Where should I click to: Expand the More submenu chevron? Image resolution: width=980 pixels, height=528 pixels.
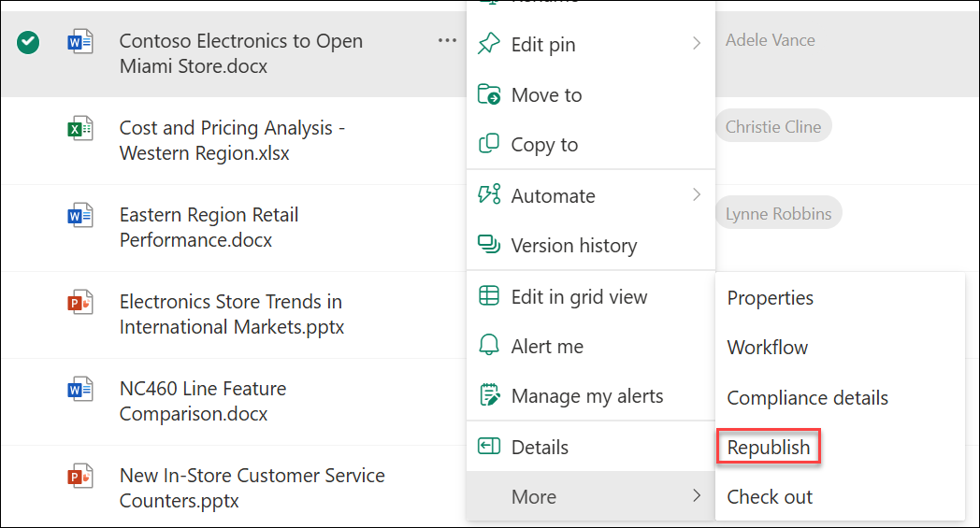696,496
